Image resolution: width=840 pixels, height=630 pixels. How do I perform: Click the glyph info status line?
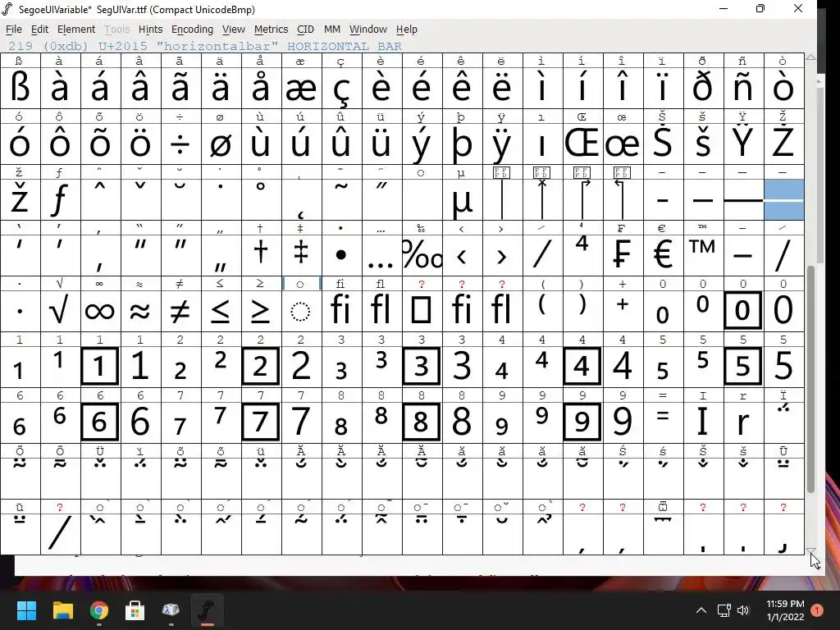(204, 46)
